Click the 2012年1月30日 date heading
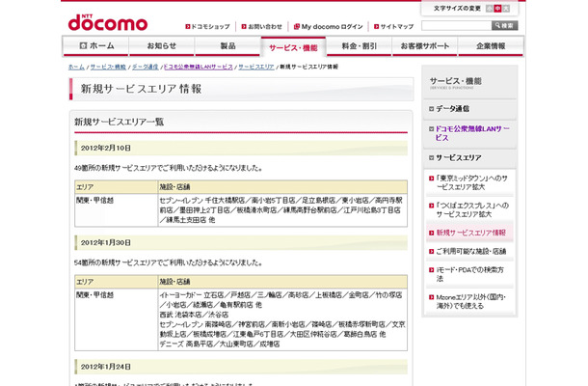Image resolution: width=588 pixels, height=386 pixels. point(106,242)
